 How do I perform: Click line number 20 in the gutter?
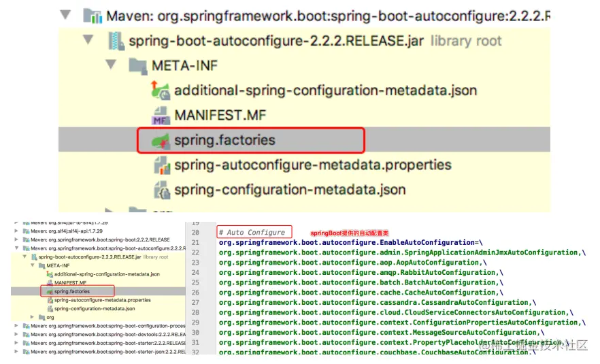[x=195, y=232]
